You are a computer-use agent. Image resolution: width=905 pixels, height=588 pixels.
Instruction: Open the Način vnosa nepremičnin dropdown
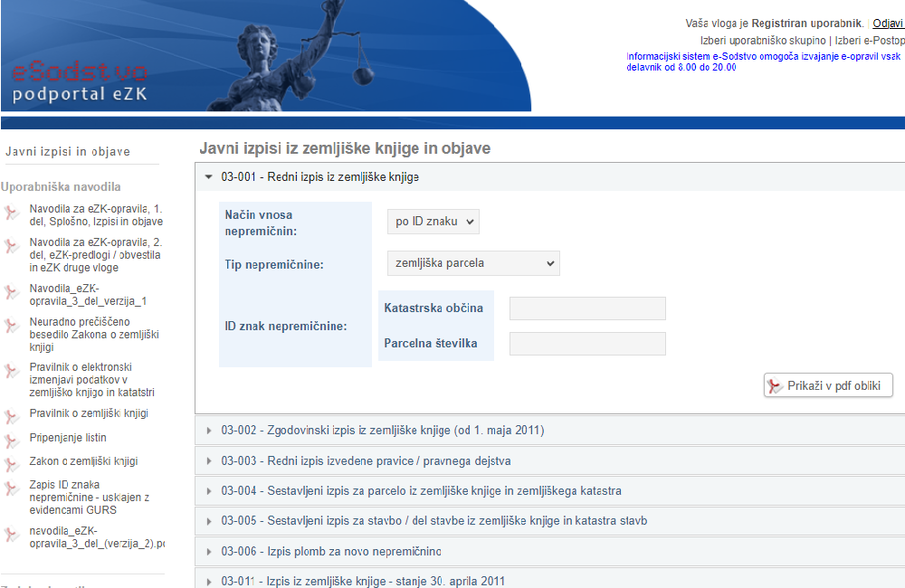(433, 222)
